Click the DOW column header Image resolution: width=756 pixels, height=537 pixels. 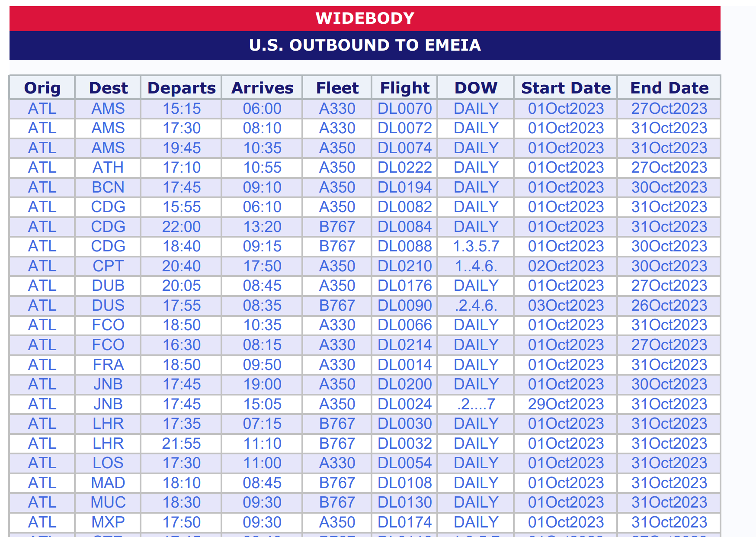[476, 88]
